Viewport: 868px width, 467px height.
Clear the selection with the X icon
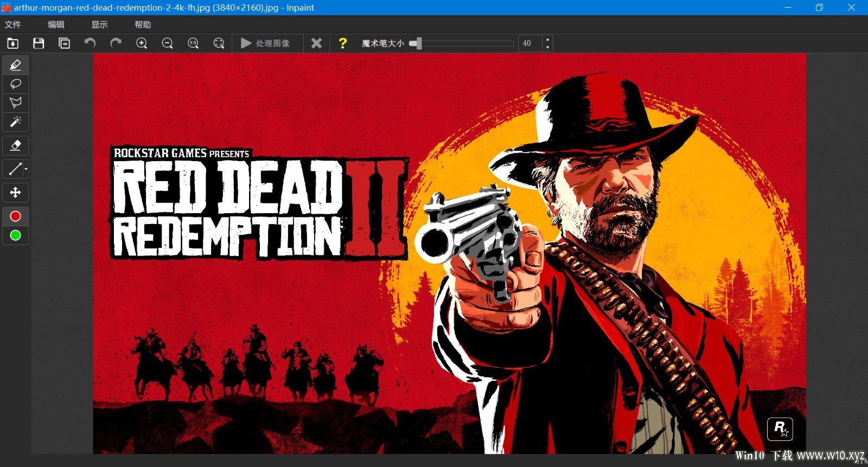pyautogui.click(x=316, y=43)
